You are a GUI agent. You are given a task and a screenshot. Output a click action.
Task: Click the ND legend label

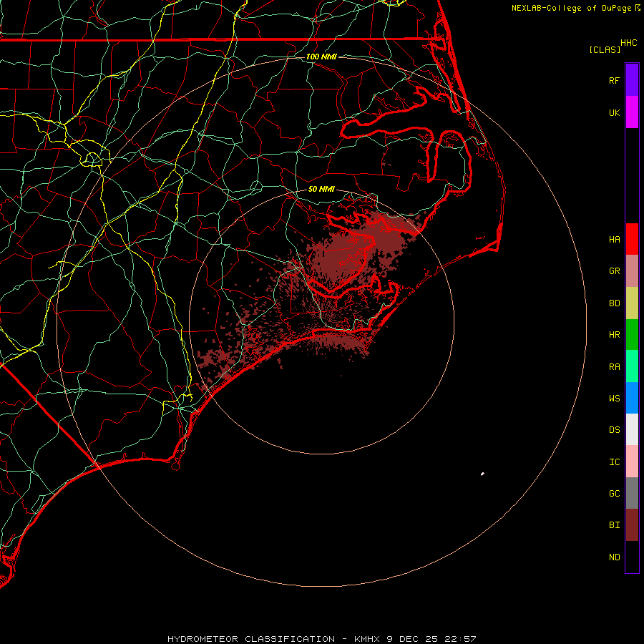pyautogui.click(x=614, y=557)
